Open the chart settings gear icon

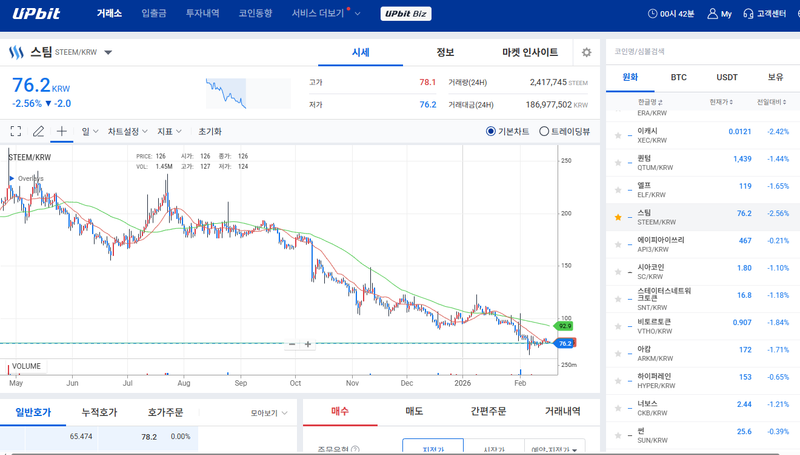click(586, 52)
